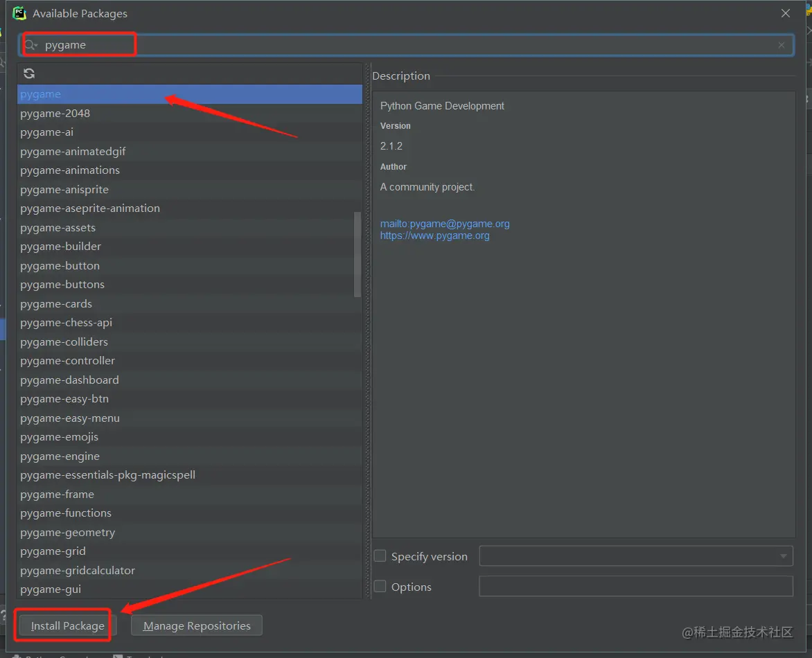This screenshot has width=812, height=658.
Task: Enable the Options checkbox
Action: click(380, 586)
